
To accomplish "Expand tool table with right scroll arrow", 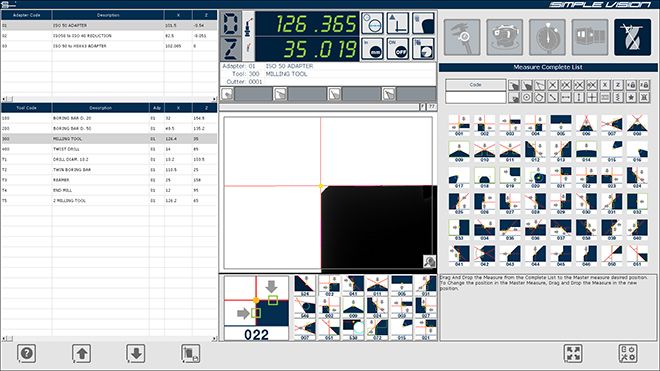I will point(214,339).
